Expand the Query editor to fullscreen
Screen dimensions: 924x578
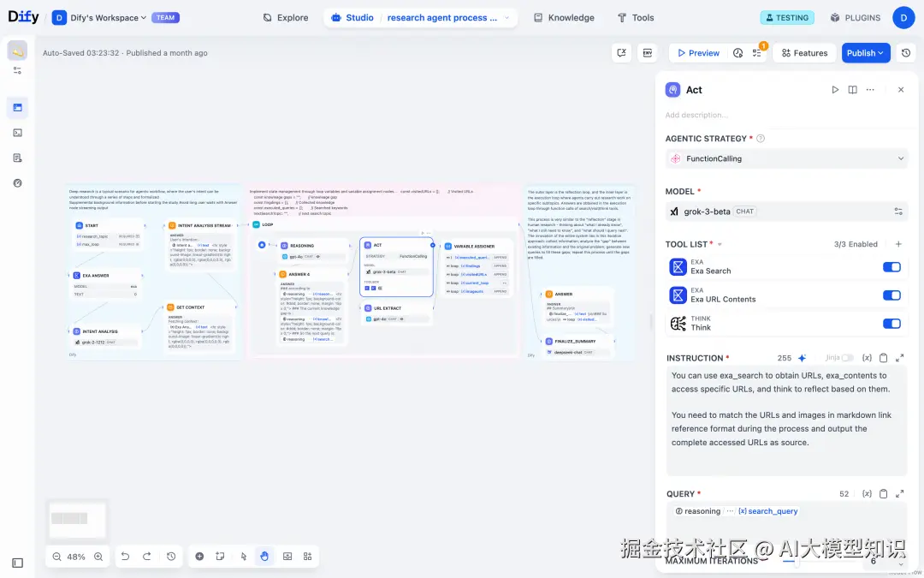[900, 494]
